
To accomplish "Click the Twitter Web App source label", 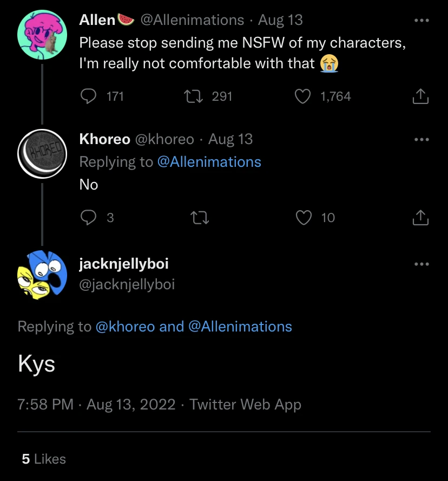I will [x=245, y=405].
